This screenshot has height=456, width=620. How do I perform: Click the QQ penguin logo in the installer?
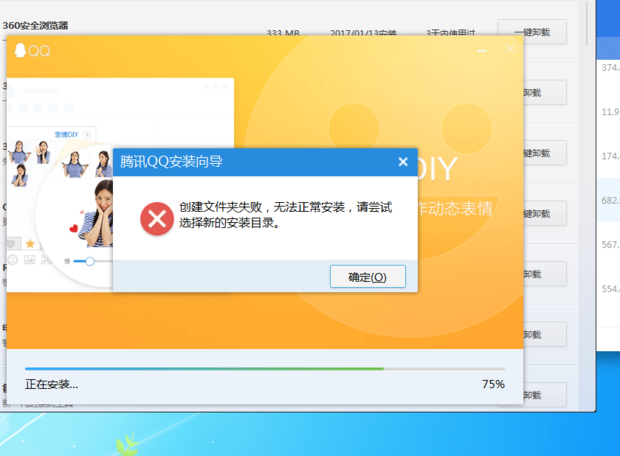pyautogui.click(x=20, y=50)
